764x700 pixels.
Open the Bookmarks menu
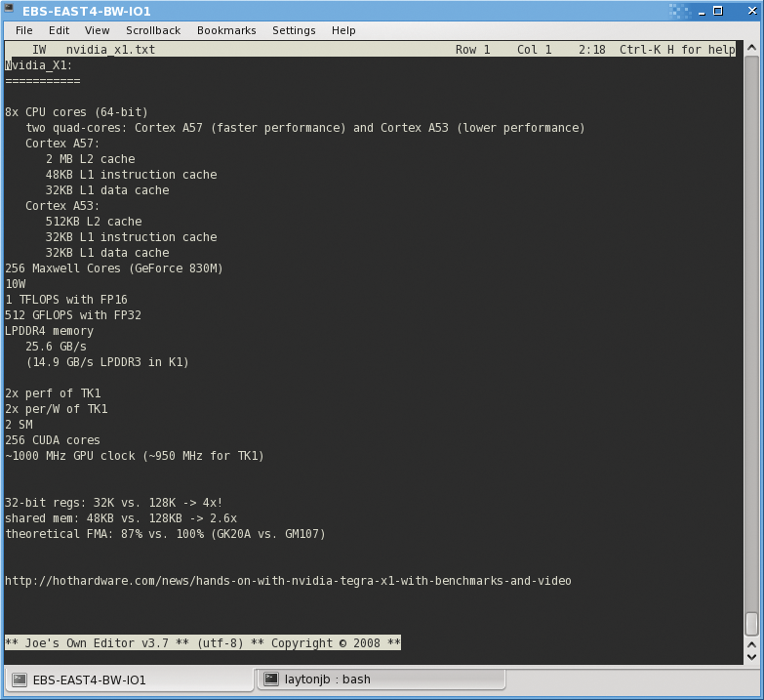[x=226, y=30]
